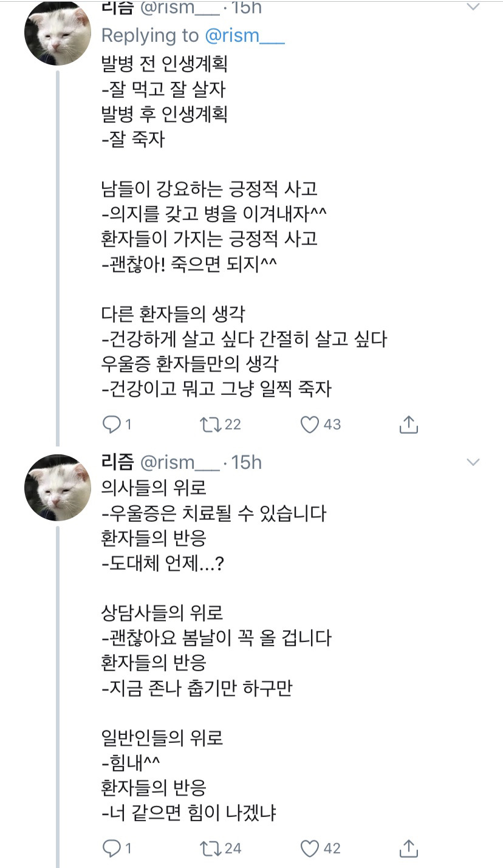Reply to the second tweet with 24 retweets
503x868 pixels.
click(x=111, y=848)
